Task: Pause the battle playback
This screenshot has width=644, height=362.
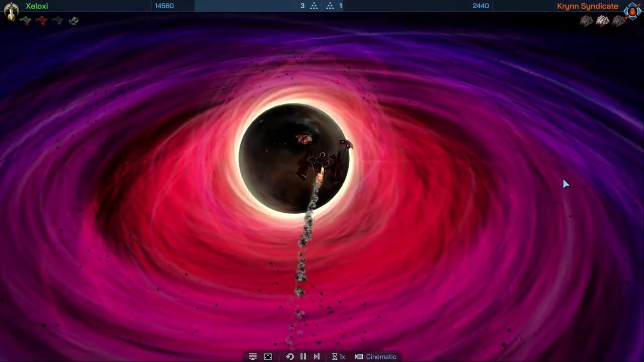Action: click(303, 356)
